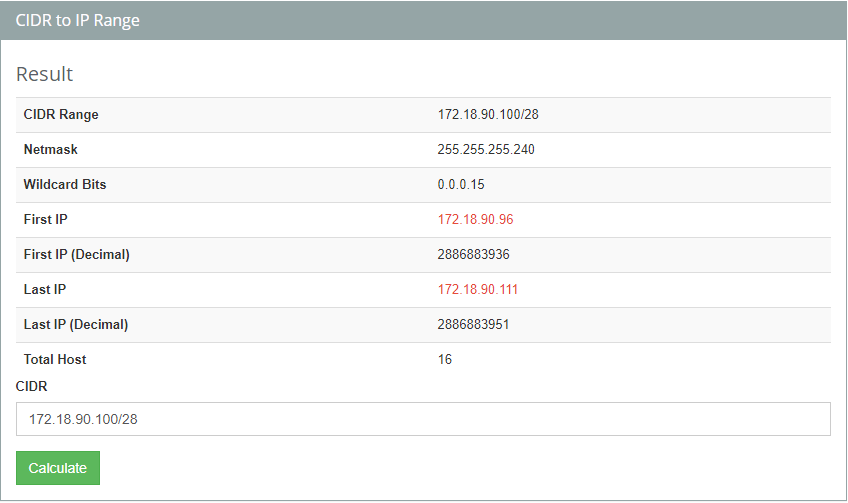This screenshot has height=503, width=848.
Task: Click the Total Host label
Action: tap(55, 359)
